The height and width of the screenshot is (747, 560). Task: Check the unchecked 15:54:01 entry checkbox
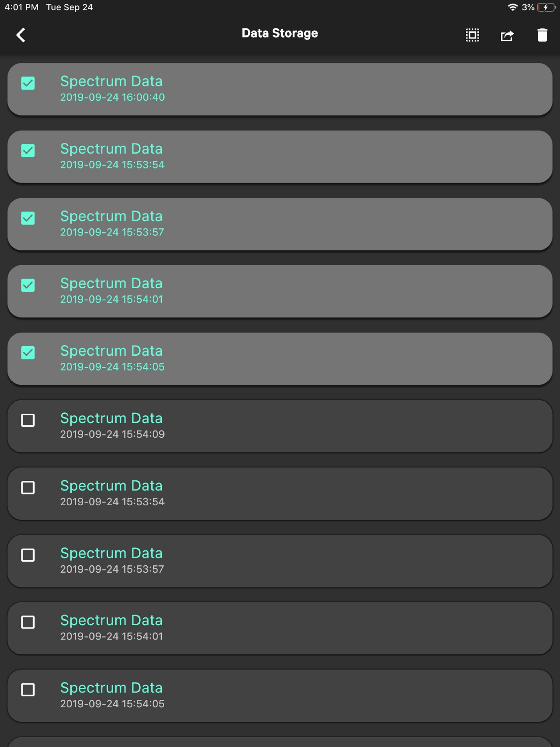(28, 622)
